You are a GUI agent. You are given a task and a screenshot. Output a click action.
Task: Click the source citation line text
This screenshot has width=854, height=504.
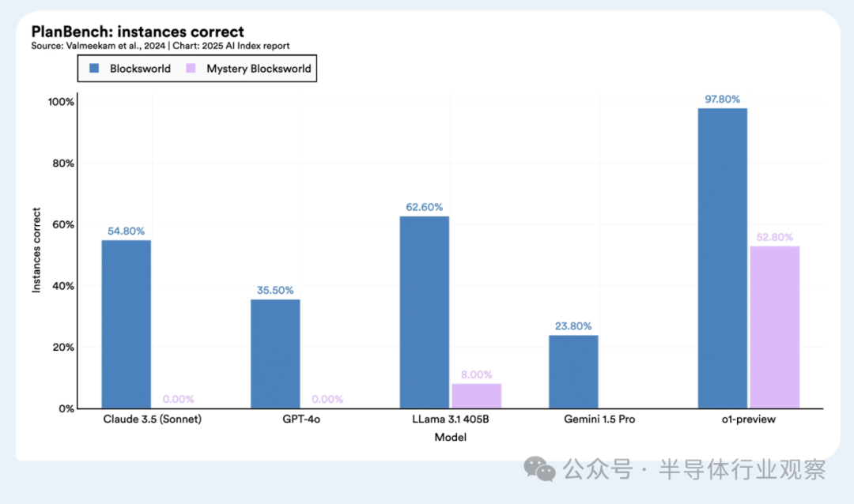click(160, 47)
